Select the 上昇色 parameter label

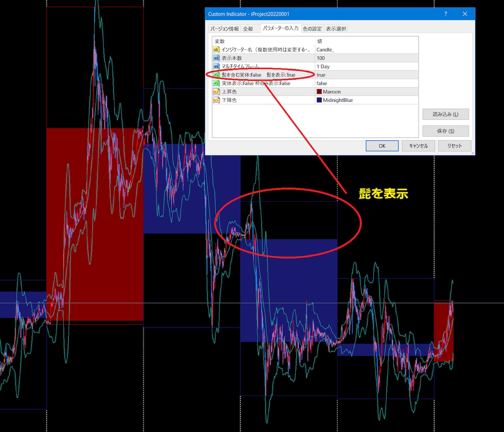229,92
